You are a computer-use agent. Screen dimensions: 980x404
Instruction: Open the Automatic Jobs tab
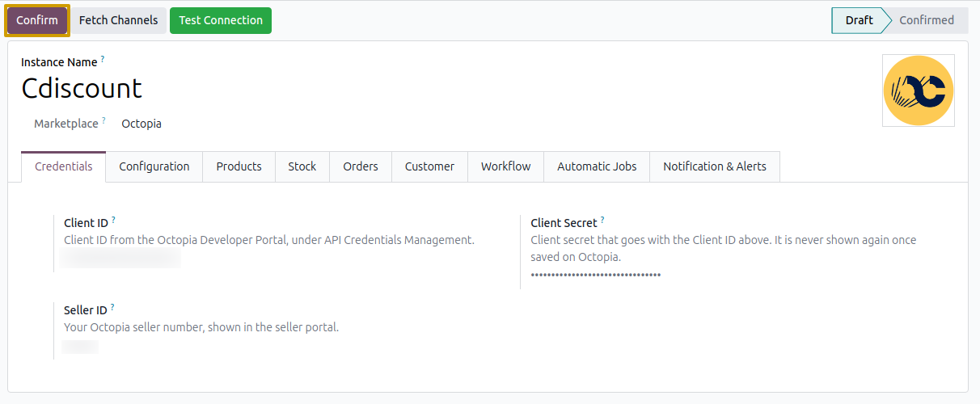(597, 166)
